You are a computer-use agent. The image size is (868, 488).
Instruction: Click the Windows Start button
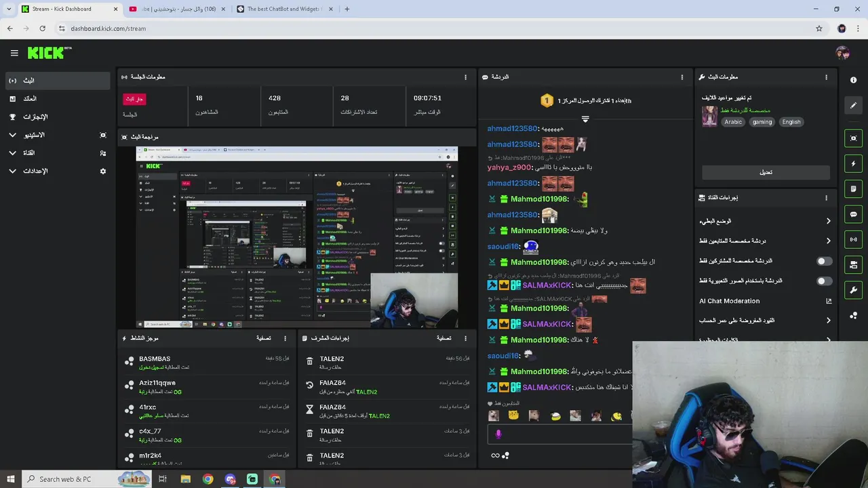click(10, 479)
